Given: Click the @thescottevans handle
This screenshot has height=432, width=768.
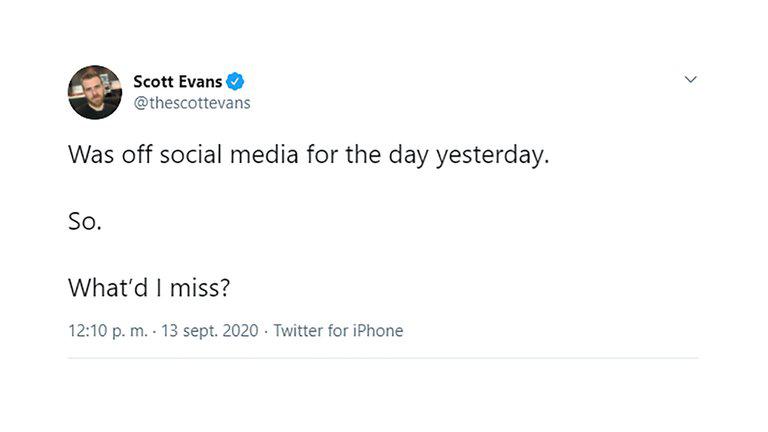Looking at the screenshot, I should tap(191, 103).
